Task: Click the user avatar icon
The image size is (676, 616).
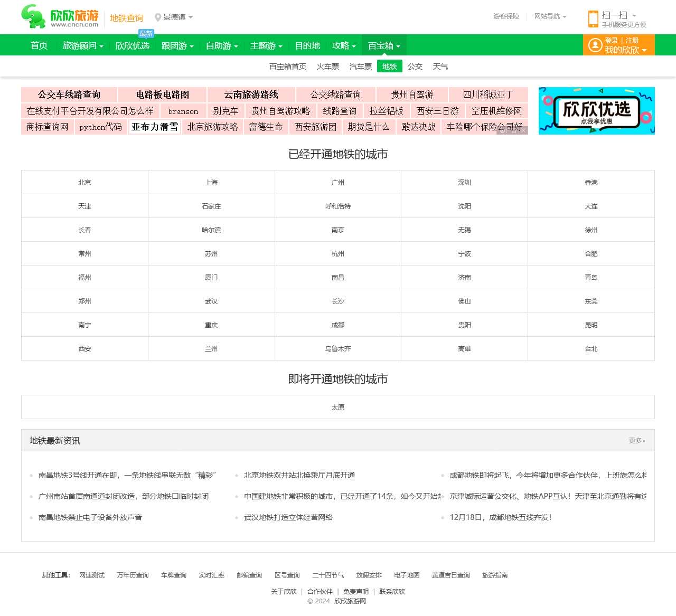Action: (595, 45)
